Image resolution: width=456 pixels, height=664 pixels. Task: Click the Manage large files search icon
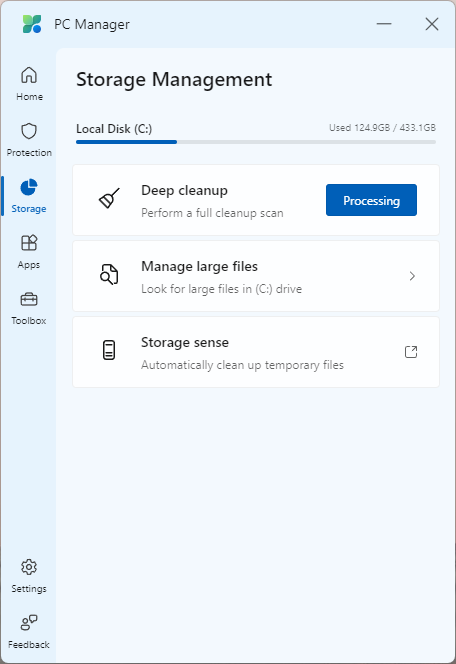109,274
